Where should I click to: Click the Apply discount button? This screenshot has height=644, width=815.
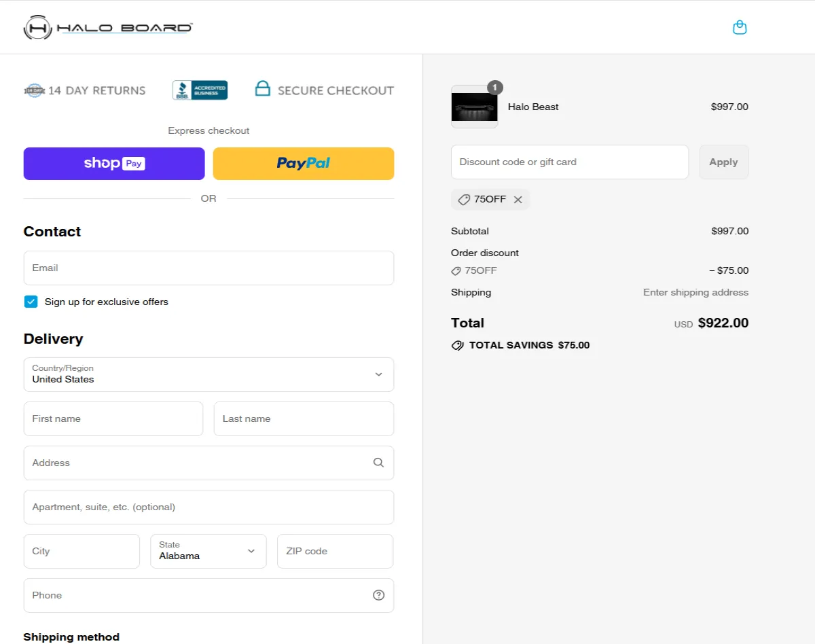[724, 162]
